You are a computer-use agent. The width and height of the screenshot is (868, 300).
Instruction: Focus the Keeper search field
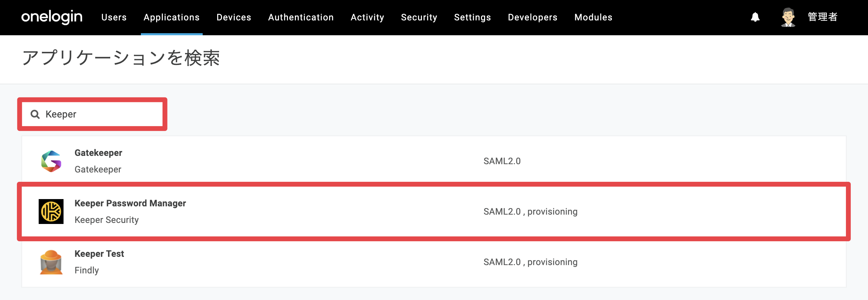click(92, 114)
